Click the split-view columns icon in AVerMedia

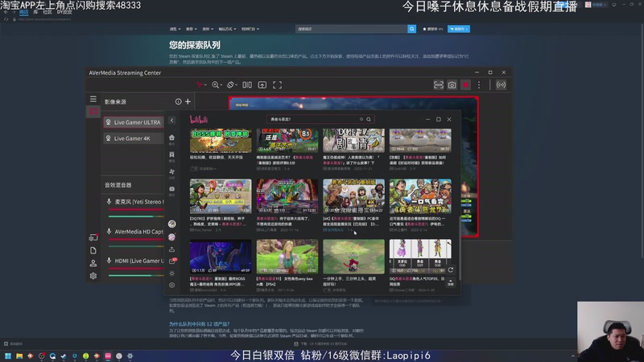(247, 85)
